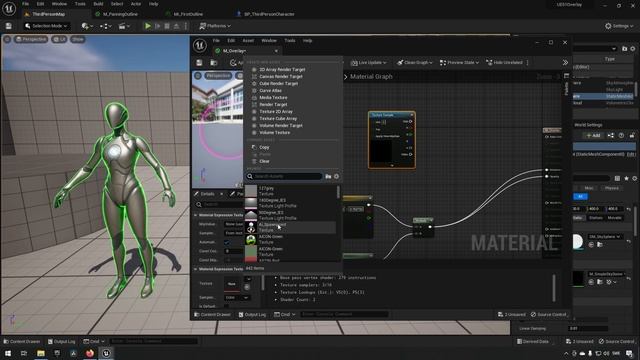The width and height of the screenshot is (640, 360).
Task: Open File Explorer from the taskbar
Action: (41, 353)
